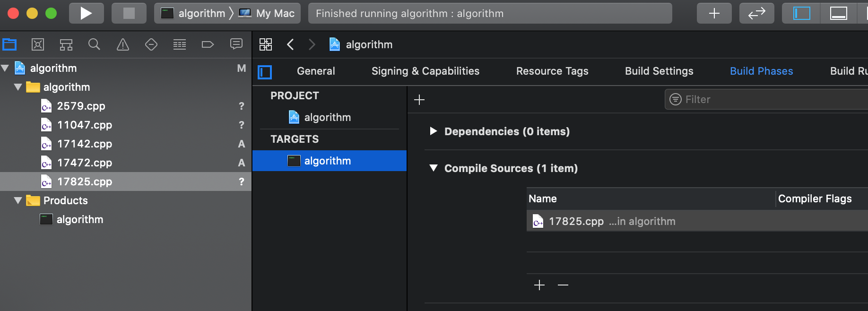Select the Products folder row
868x311 pixels.
click(126, 200)
